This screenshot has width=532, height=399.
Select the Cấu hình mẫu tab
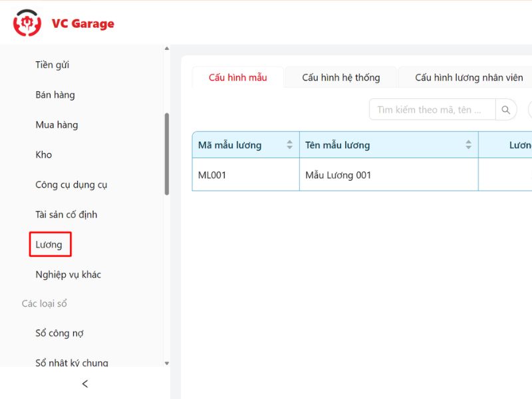[x=237, y=77]
